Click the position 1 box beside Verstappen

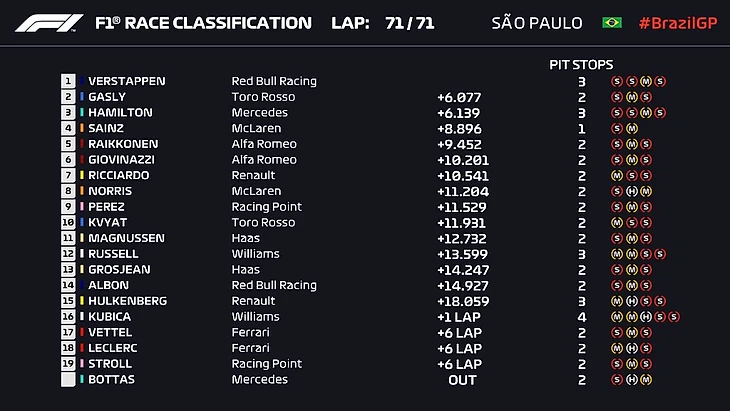tap(68, 81)
